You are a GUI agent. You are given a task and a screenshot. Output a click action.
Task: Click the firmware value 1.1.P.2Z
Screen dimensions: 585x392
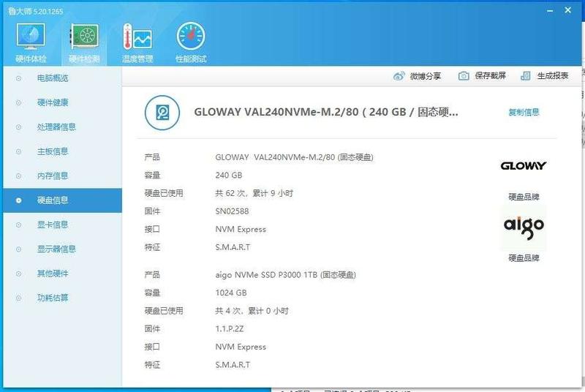tap(230, 328)
